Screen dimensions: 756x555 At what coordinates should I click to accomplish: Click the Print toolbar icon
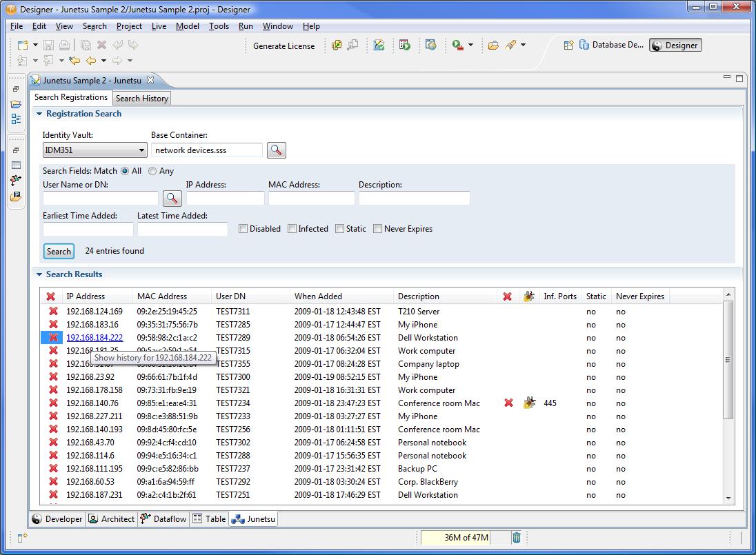tap(64, 46)
